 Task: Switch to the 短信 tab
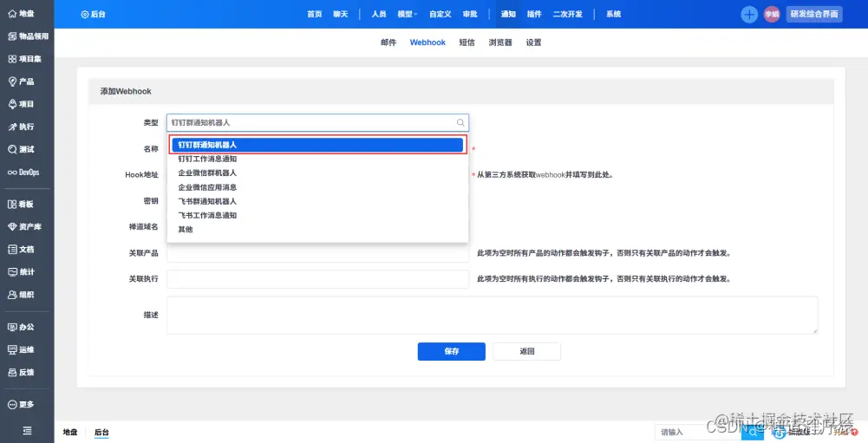pyautogui.click(x=467, y=42)
